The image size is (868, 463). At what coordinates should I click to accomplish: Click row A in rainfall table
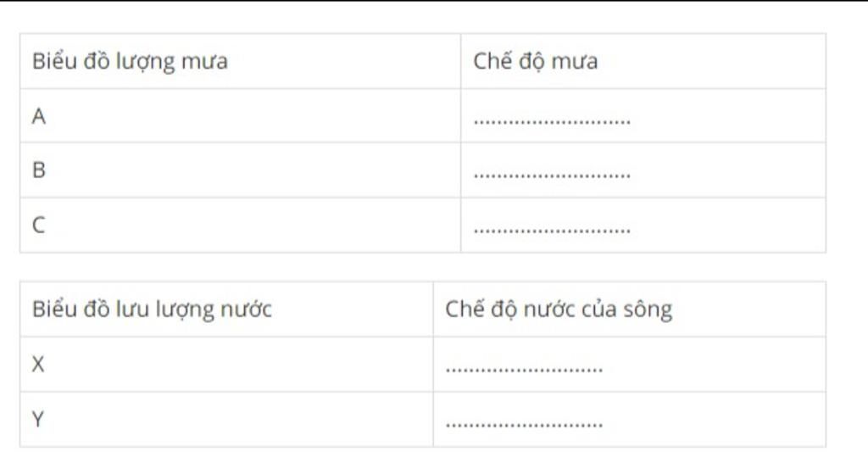[x=423, y=115]
